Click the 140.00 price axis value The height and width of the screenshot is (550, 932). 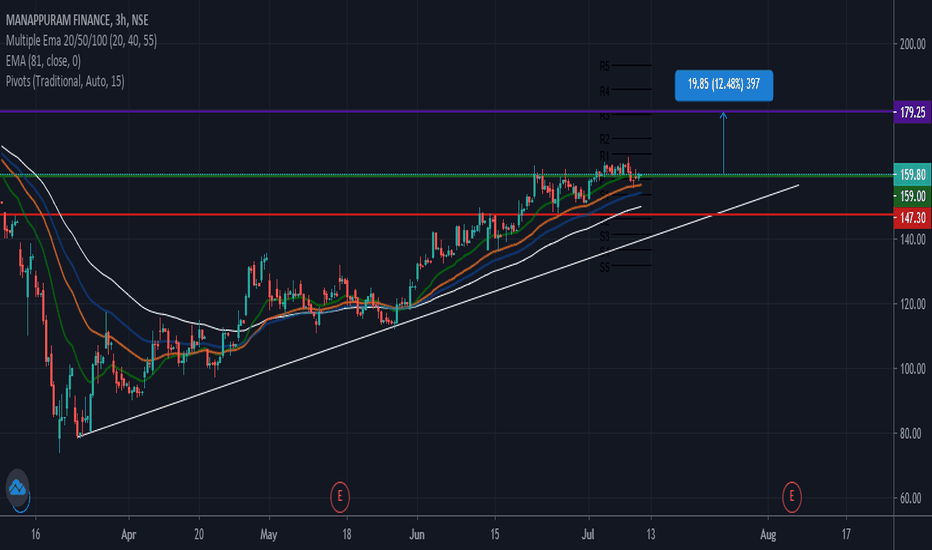point(912,239)
